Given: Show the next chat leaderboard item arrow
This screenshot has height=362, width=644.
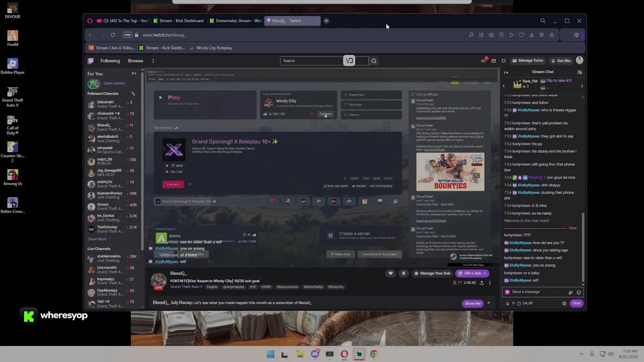Looking at the screenshot, I should (582, 86).
